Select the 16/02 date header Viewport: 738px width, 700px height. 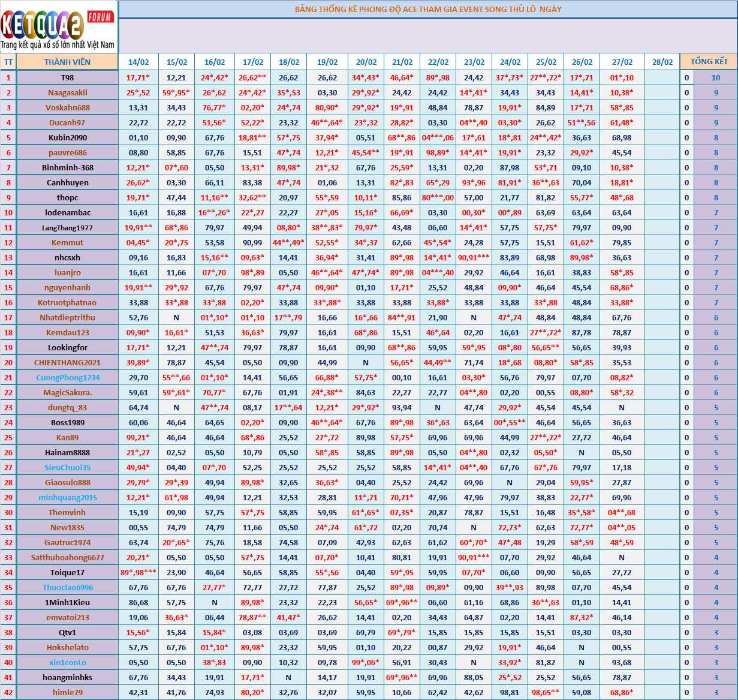pos(215,62)
